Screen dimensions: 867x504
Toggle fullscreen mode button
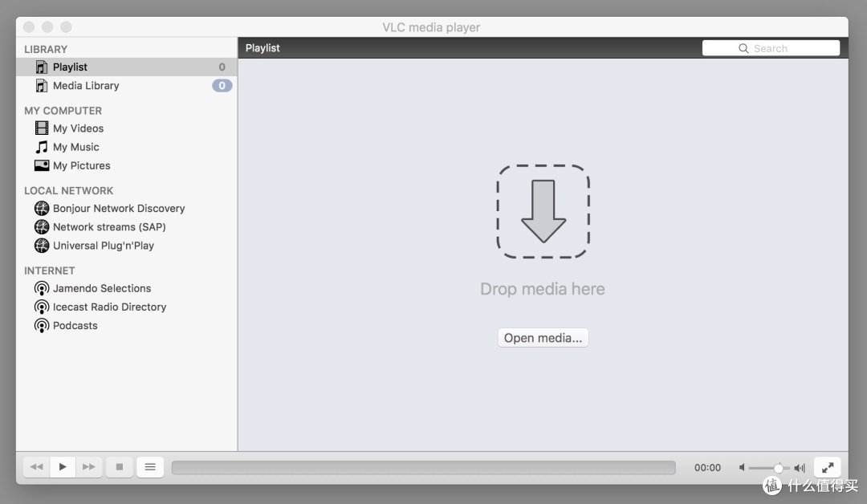pos(827,468)
